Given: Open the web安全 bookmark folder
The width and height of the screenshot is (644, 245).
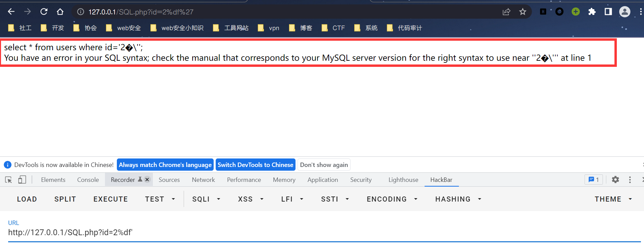Looking at the screenshot, I should point(123,28).
